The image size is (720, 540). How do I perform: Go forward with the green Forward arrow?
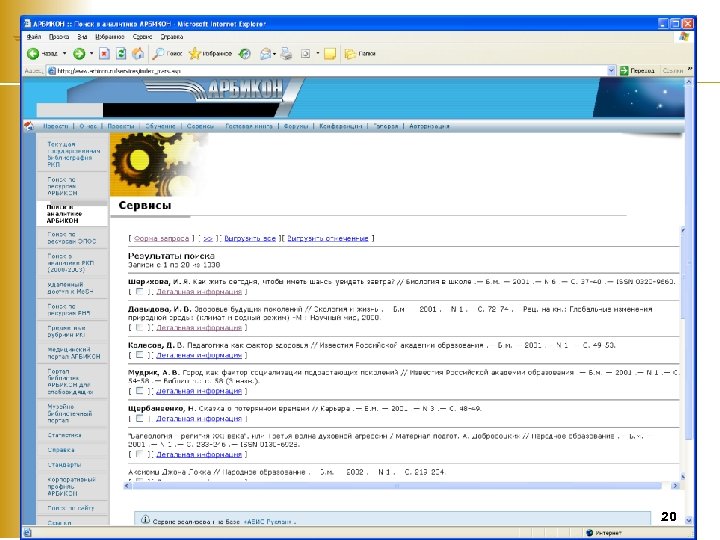[79, 54]
